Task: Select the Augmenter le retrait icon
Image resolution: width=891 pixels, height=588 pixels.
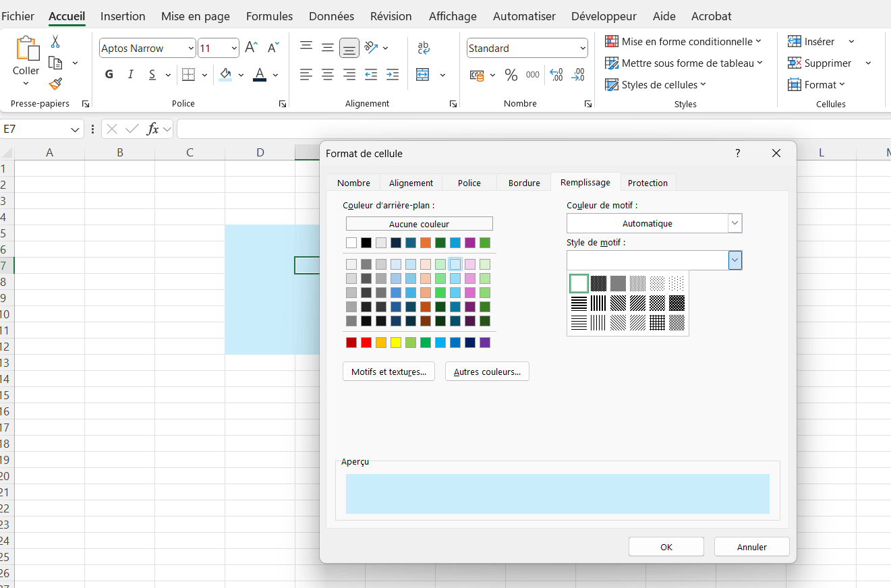Action: tap(392, 75)
